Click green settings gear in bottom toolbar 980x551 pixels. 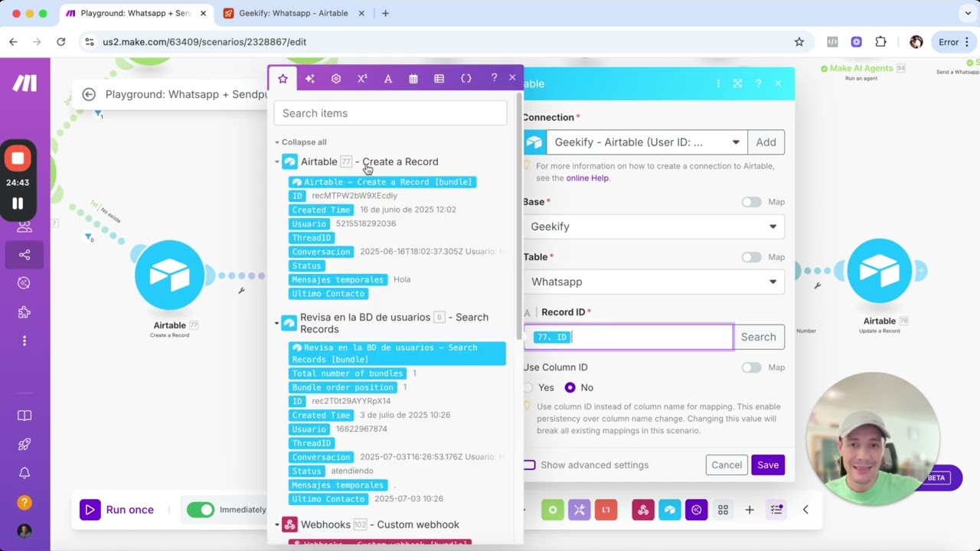coord(553,510)
